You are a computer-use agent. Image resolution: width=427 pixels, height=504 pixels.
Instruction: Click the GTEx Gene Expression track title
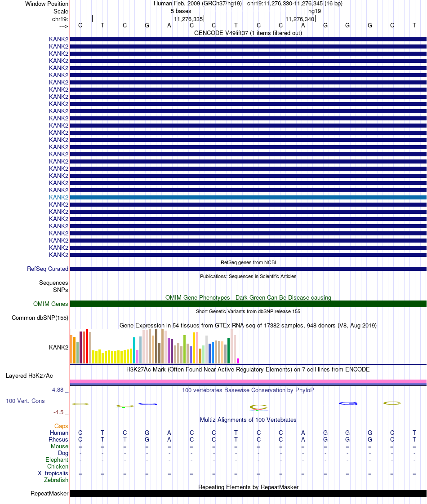click(248, 325)
